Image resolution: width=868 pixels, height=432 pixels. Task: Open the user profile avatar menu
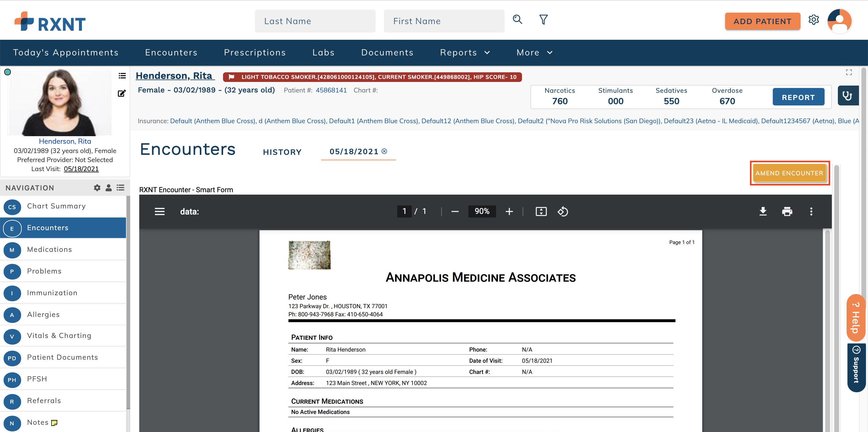coord(839,21)
